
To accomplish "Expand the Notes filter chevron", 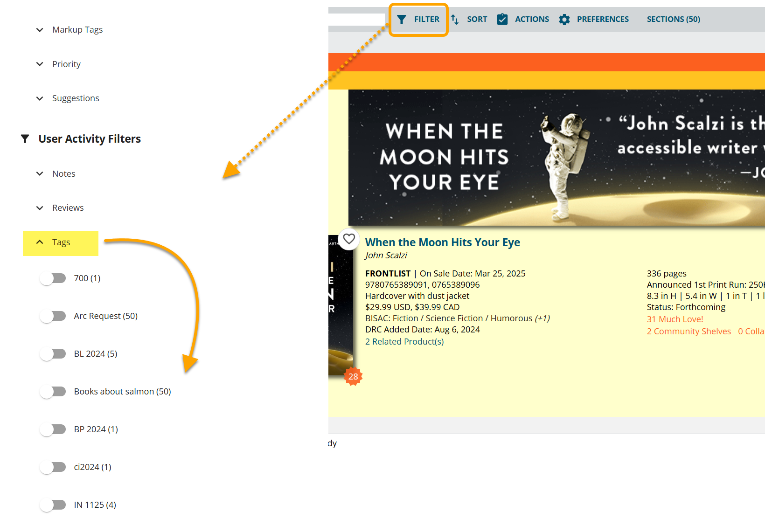I will tap(40, 173).
